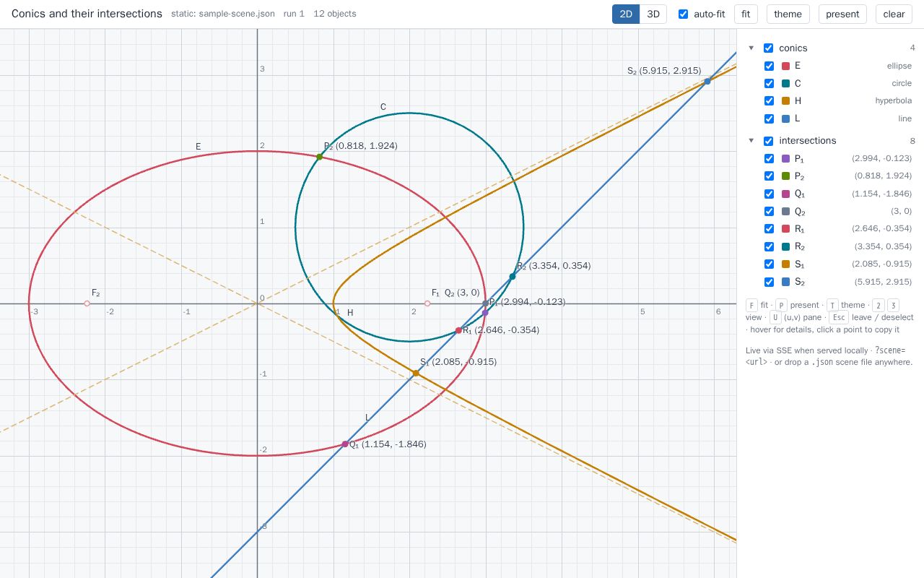Click the theme button
The image size is (924, 578).
[788, 14]
